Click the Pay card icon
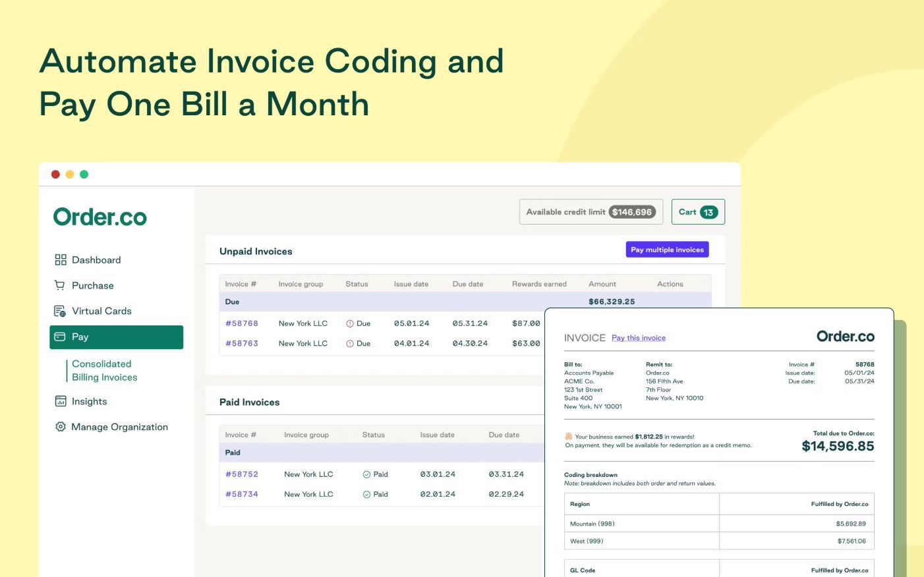The height and width of the screenshot is (577, 924). tap(60, 337)
